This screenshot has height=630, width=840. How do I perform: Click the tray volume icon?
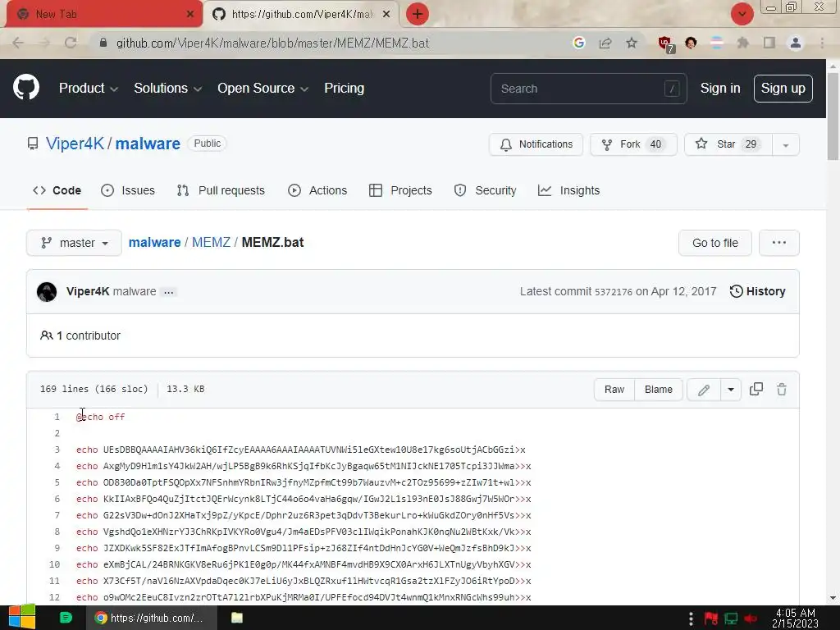pyautogui.click(x=751, y=619)
